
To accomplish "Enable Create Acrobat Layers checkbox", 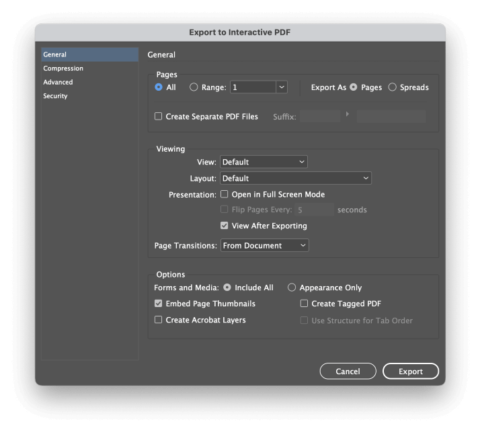I will pos(158,320).
